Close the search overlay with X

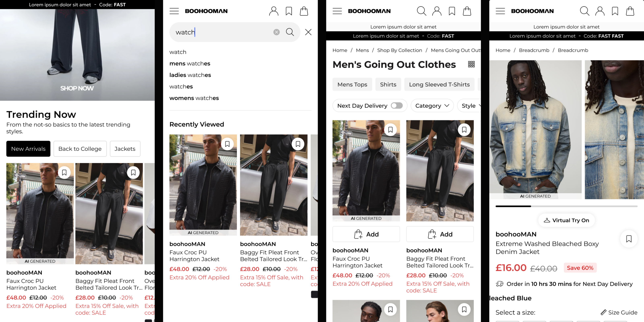pyautogui.click(x=308, y=32)
